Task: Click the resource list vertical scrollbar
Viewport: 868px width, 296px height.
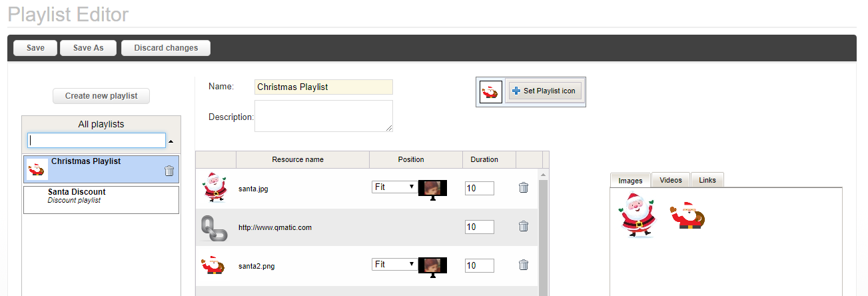Action: [543, 233]
